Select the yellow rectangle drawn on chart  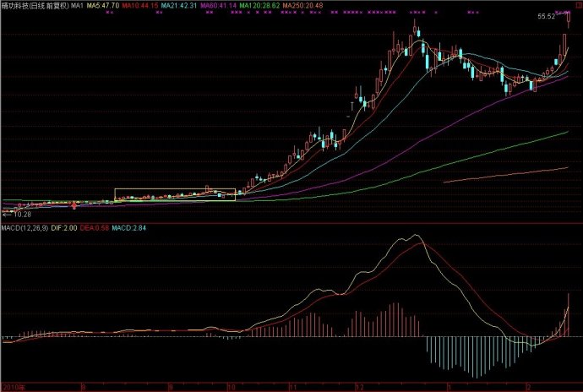pyautogui.click(x=174, y=188)
